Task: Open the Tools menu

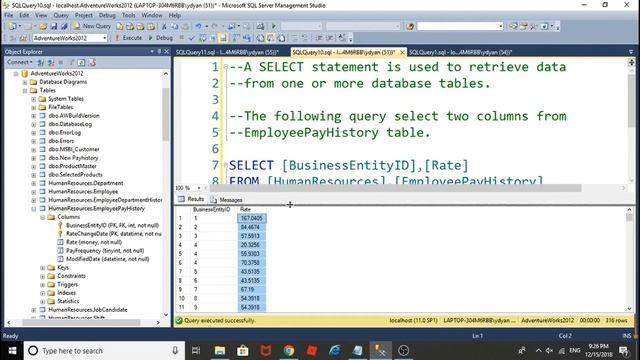Action: pos(129,15)
